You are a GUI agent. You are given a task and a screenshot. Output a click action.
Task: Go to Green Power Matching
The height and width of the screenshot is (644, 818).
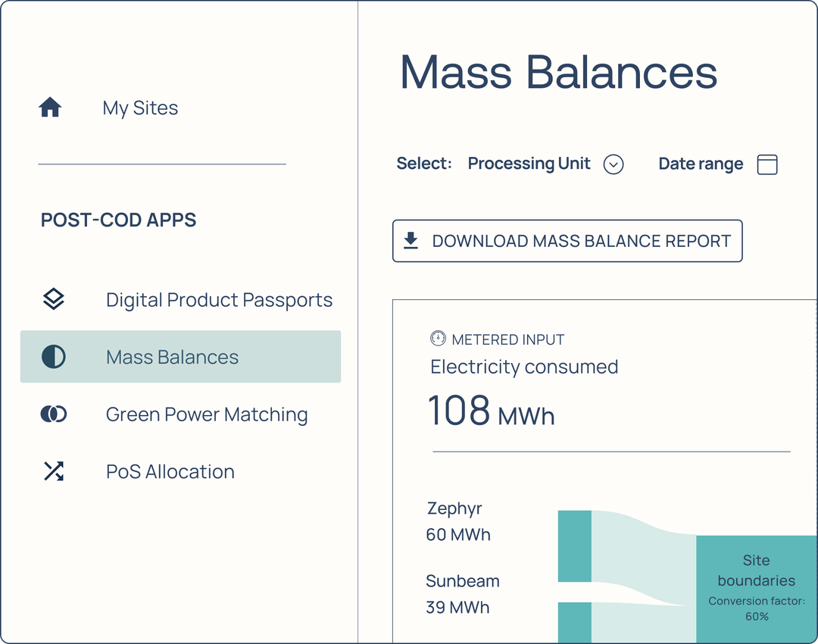206,414
